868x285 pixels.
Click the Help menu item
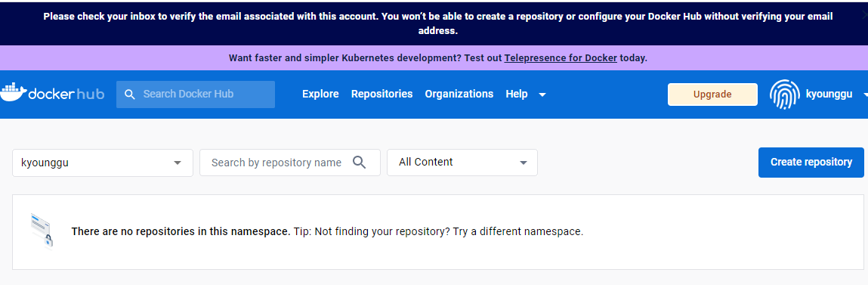click(x=517, y=94)
